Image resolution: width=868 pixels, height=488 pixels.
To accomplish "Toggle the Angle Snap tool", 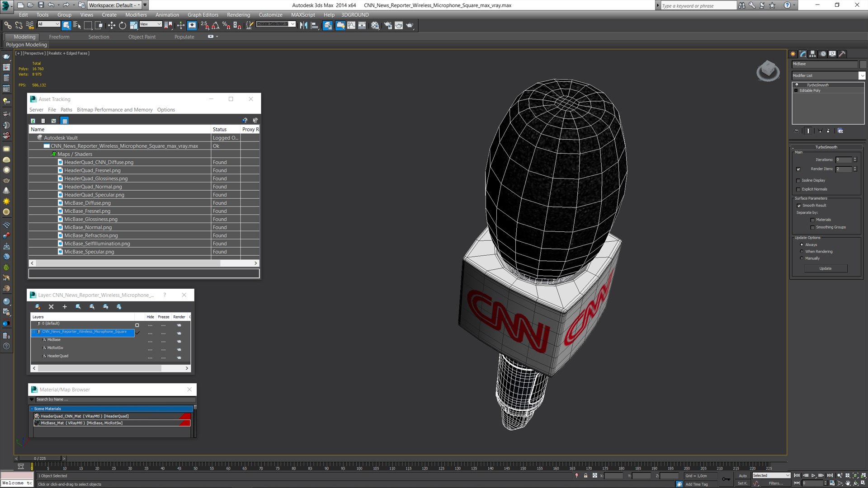I will coord(216,25).
